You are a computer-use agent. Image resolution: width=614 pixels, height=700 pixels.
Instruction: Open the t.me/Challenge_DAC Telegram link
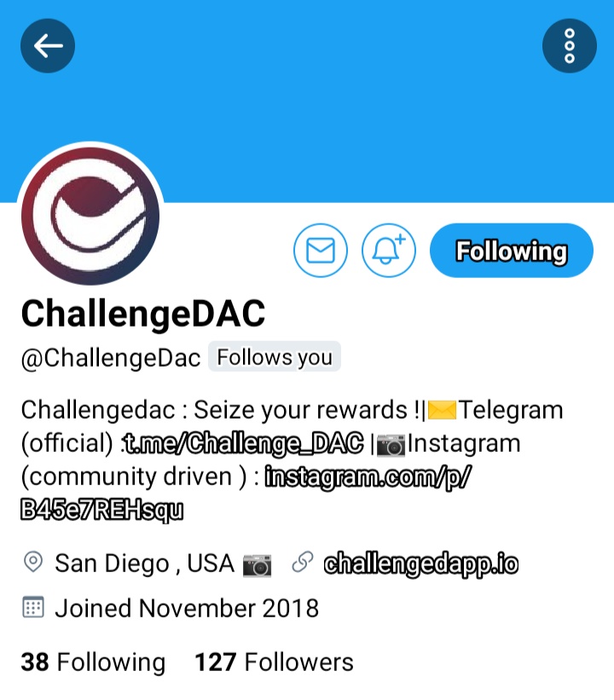[243, 443]
